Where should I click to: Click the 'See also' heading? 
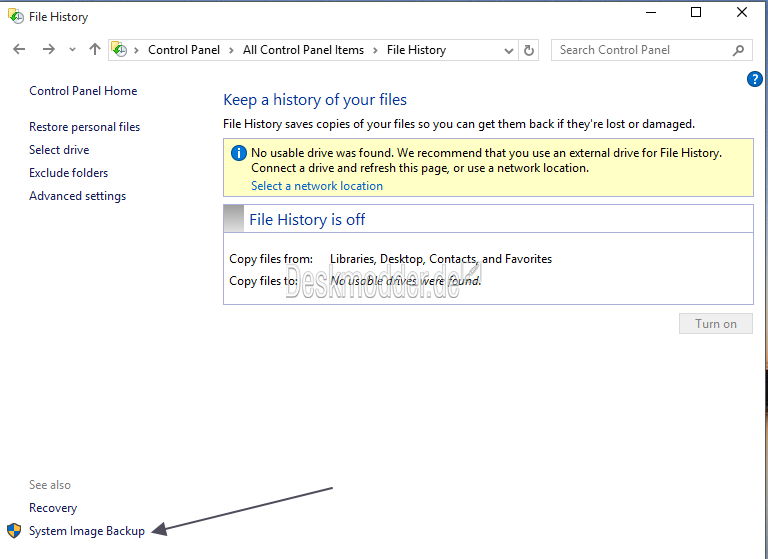50,485
